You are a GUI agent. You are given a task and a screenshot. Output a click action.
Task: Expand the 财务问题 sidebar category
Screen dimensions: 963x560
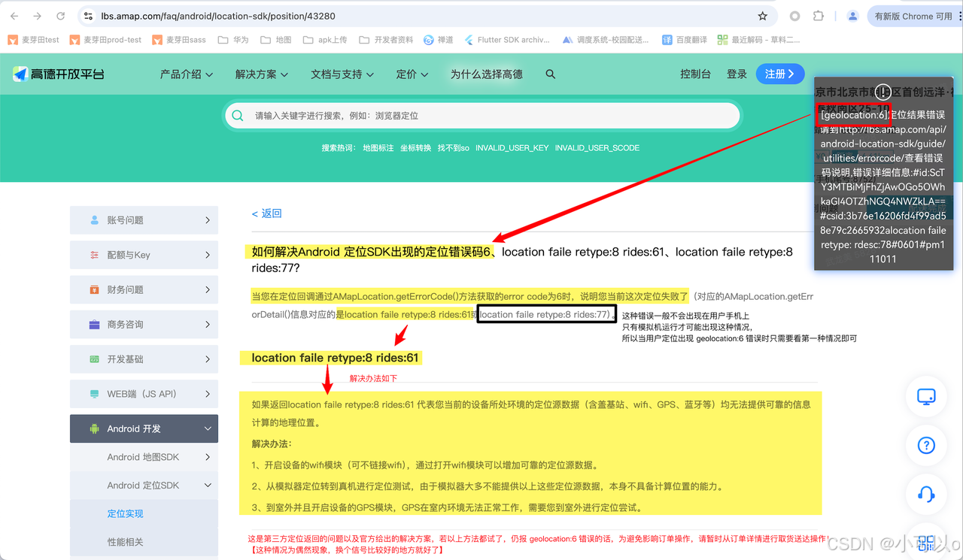click(x=144, y=289)
